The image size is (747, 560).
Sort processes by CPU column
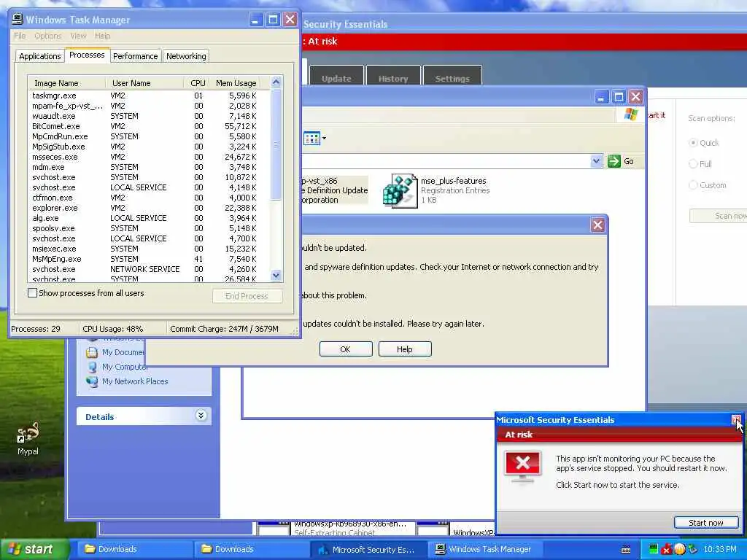click(197, 83)
